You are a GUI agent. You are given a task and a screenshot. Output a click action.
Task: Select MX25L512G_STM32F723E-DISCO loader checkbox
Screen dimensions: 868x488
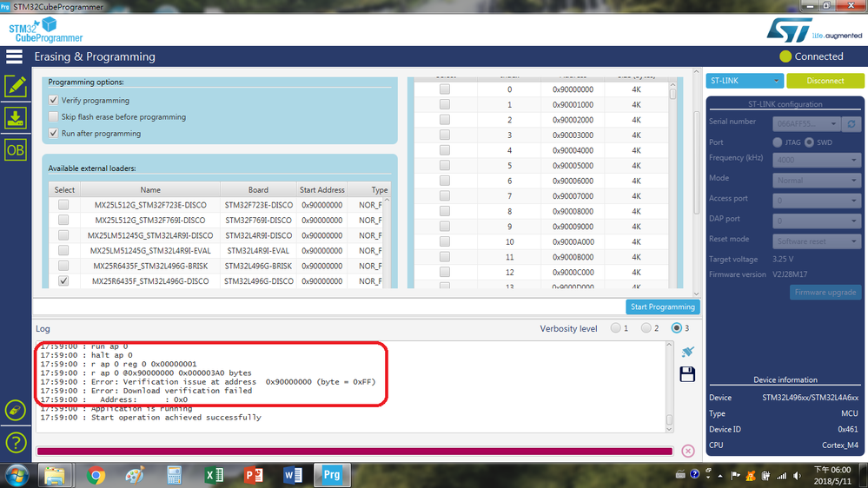[x=63, y=205]
